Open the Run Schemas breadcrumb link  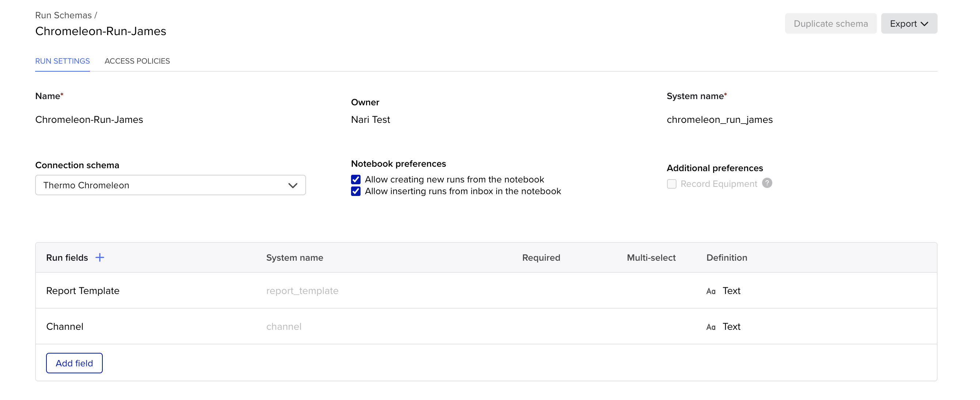coord(63,15)
